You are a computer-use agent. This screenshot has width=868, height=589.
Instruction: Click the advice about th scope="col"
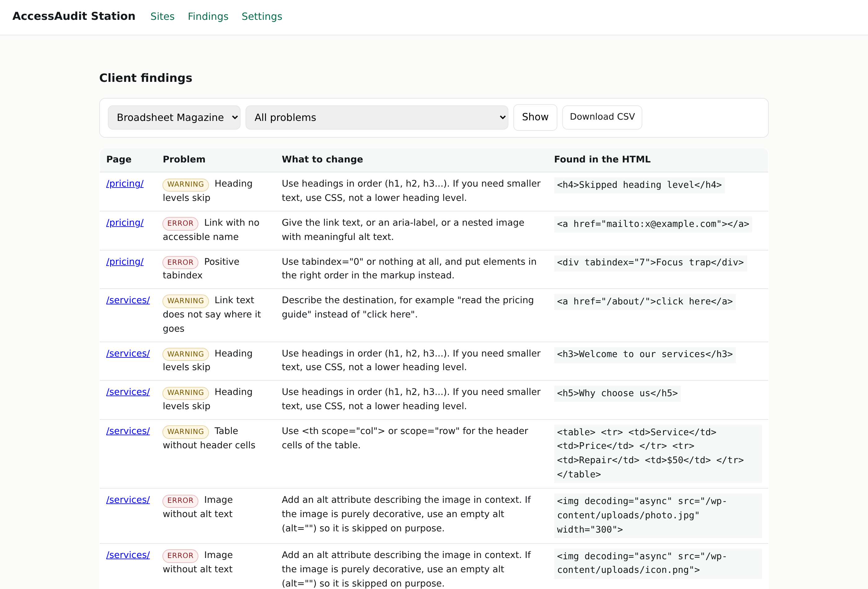[x=405, y=438]
